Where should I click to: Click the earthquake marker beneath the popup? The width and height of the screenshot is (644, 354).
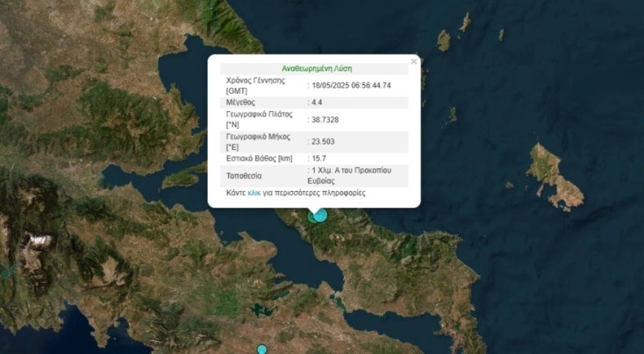(x=319, y=214)
